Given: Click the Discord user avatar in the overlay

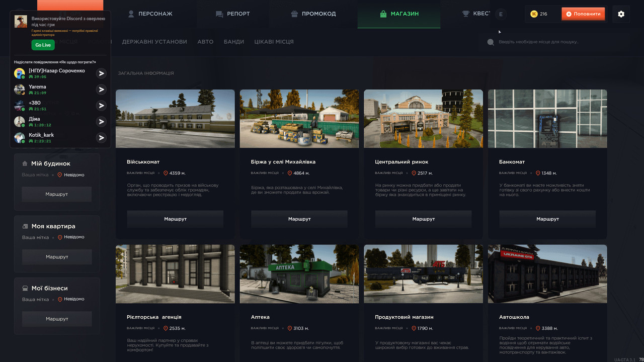Looking at the screenshot, I should pos(21,22).
